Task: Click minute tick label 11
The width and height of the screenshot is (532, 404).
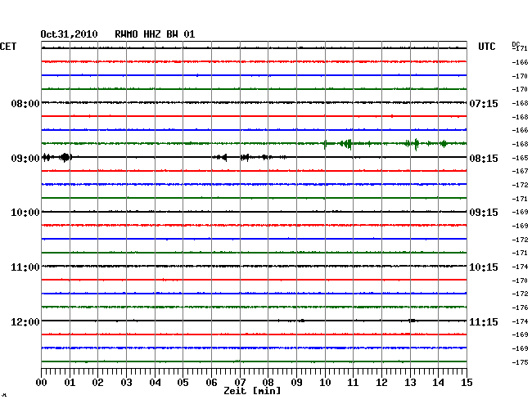Action: pyautogui.click(x=353, y=383)
